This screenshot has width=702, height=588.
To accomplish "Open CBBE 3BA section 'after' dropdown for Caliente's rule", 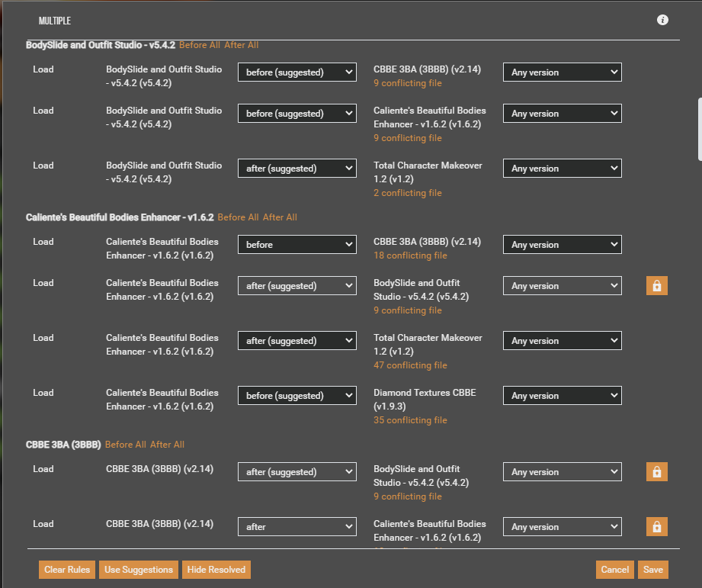I will click(x=297, y=527).
